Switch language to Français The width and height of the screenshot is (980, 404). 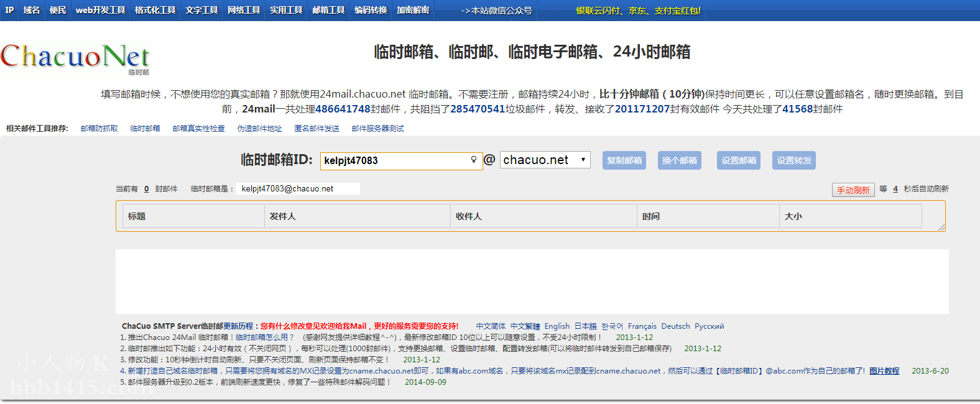642,326
